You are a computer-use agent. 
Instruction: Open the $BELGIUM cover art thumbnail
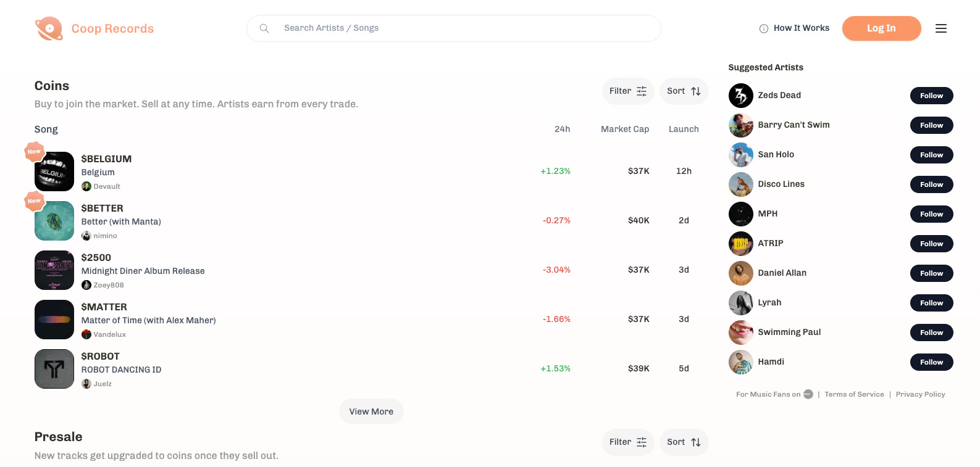[54, 172]
